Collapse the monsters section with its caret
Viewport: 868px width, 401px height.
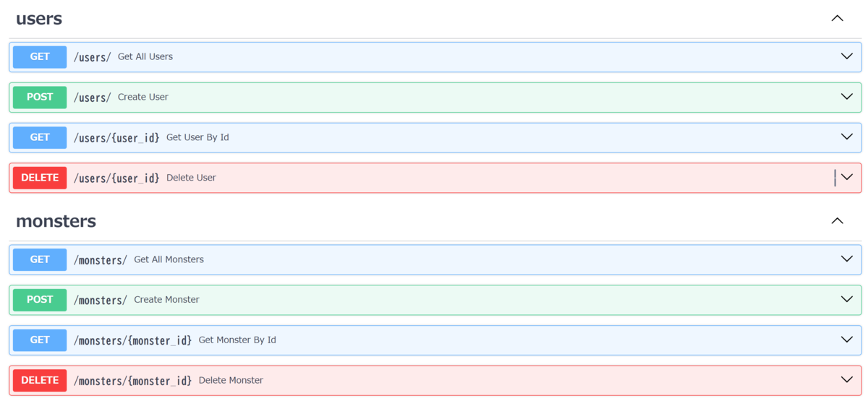[x=837, y=220]
